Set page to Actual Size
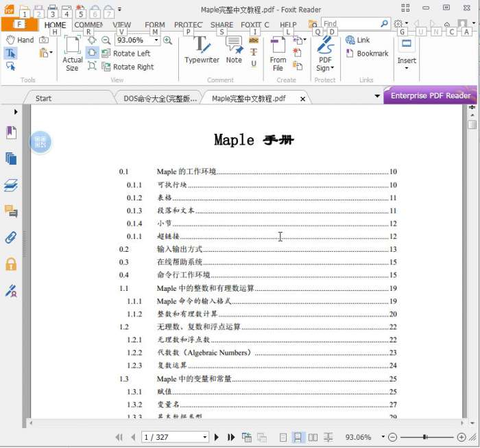Image resolution: width=480 pixels, height=448 pixels. coord(72,54)
